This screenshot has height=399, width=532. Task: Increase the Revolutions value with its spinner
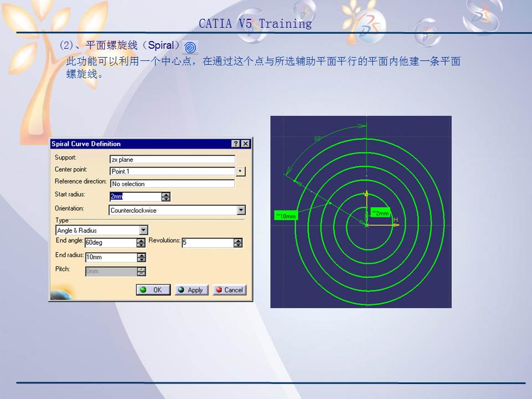coord(237,241)
